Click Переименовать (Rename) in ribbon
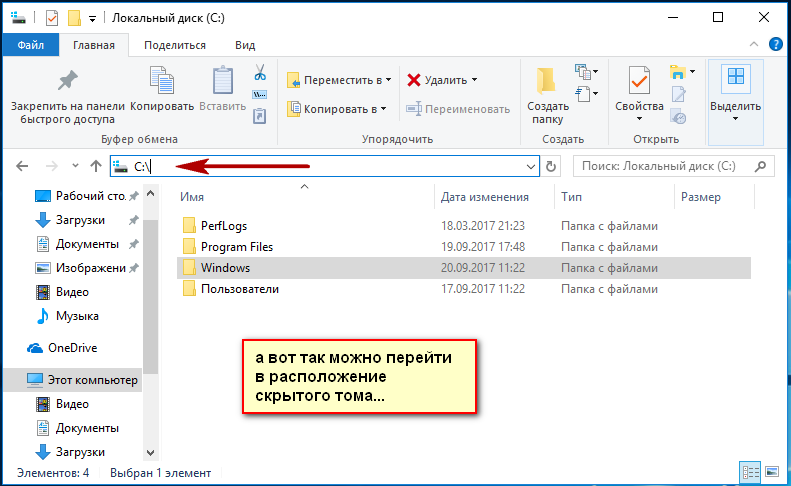Viewport: 791px width, 486px height. 458,109
